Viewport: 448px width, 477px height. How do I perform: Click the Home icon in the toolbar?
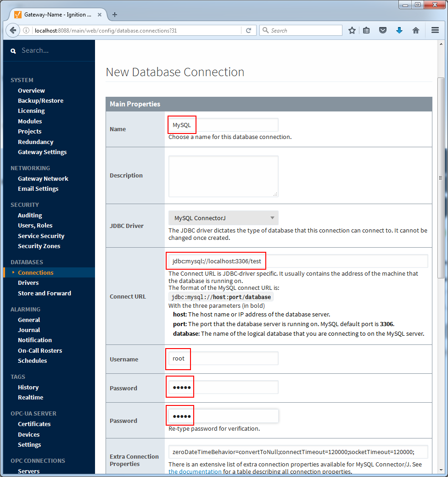click(415, 30)
